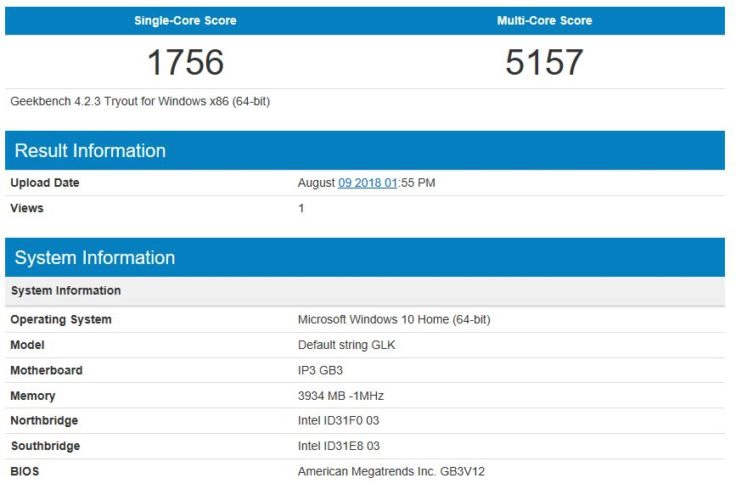Image resolution: width=736 pixels, height=495 pixels.
Task: Click the Geekbench 4.2.3 Tryout version text
Action: (x=140, y=101)
